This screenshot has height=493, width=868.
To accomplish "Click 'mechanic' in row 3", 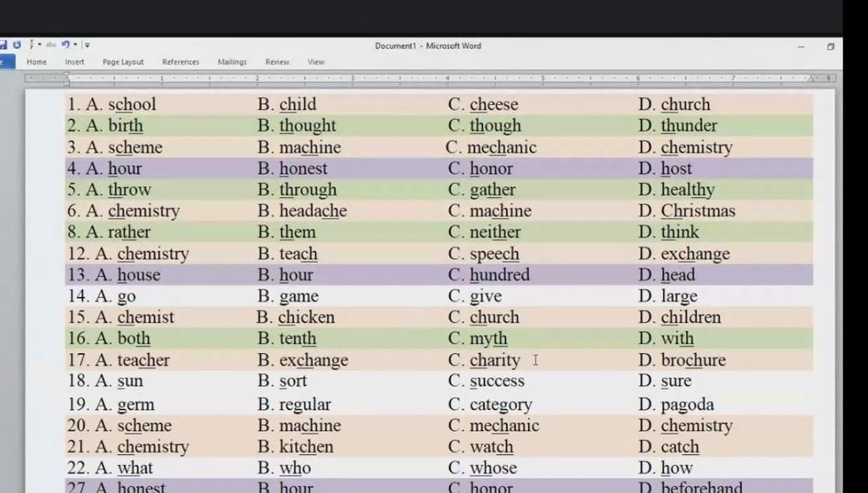I will 502,147.
